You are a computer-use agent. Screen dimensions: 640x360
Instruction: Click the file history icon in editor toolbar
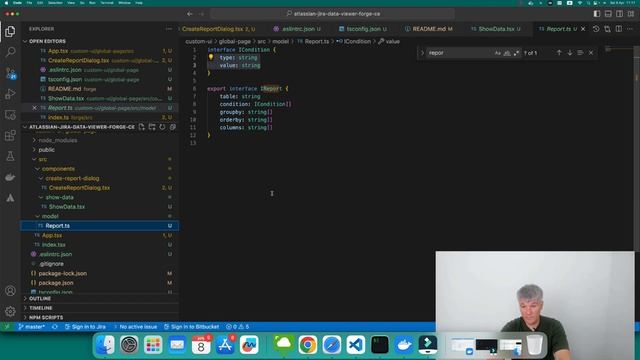click(x=596, y=29)
